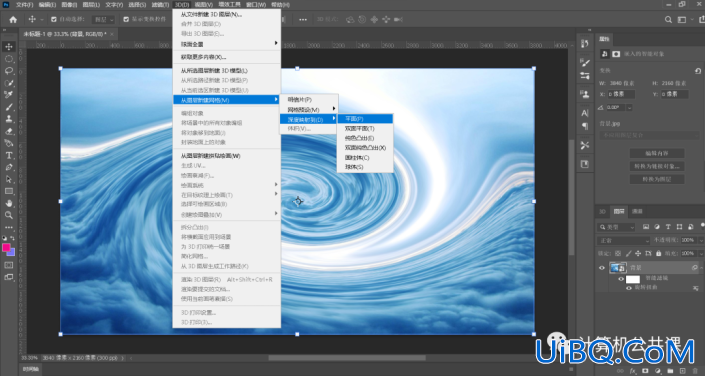
Task: Select the Brush tool
Action: point(9,107)
